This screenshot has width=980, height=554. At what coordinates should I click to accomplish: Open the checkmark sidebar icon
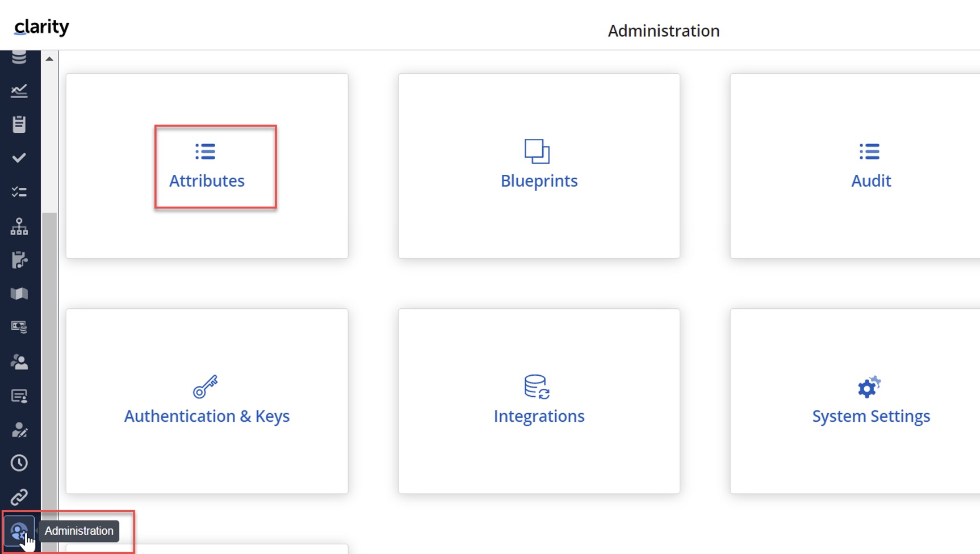tap(19, 158)
